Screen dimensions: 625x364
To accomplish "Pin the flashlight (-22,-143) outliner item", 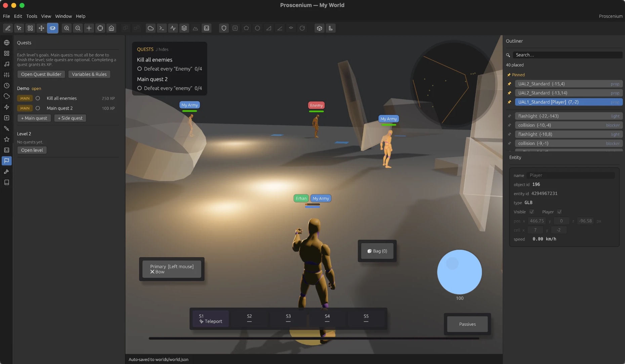I will 509,116.
